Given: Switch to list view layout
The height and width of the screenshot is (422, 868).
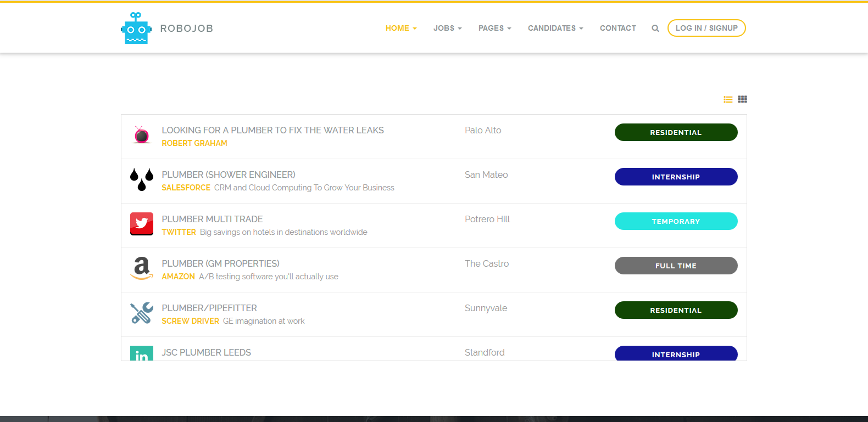Looking at the screenshot, I should coord(728,99).
